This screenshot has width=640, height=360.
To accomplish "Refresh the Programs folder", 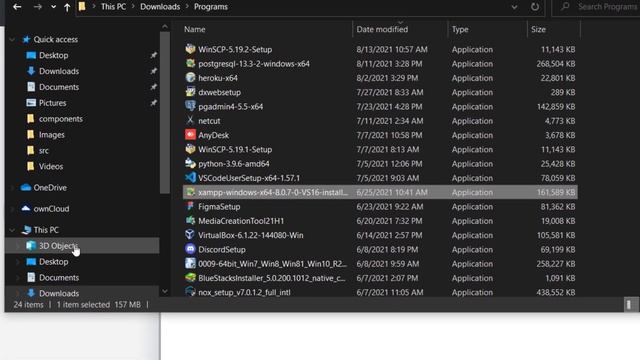I will (x=535, y=7).
